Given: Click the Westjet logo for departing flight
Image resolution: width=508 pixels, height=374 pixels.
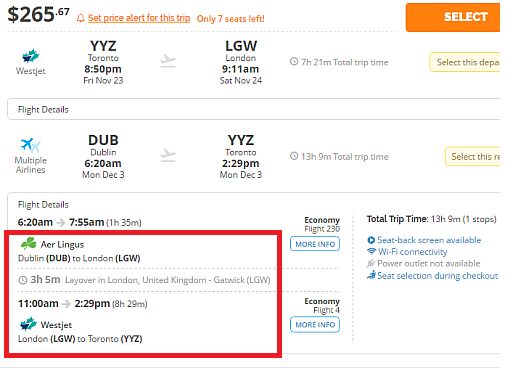Looking at the screenshot, I should click(x=30, y=56).
